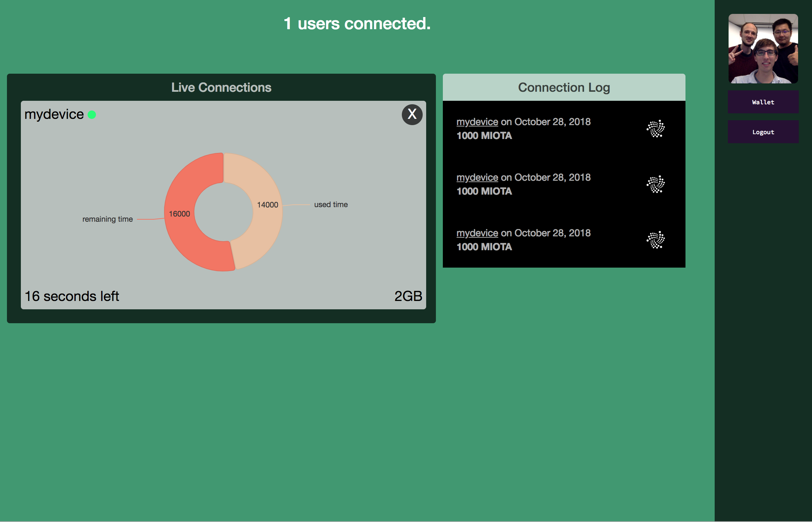This screenshot has height=522, width=812.
Task: Click the team profile photo
Action: [x=763, y=49]
